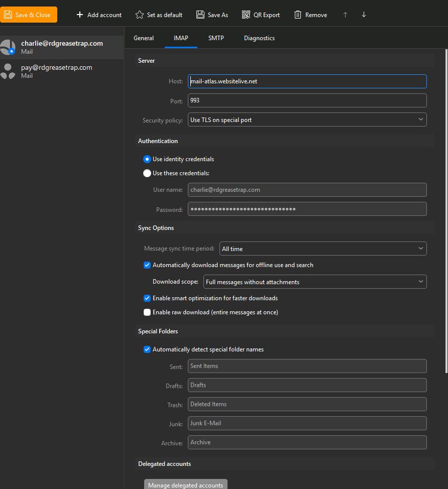Click the Add account plus icon
The height and width of the screenshot is (489, 448).
coord(79,15)
